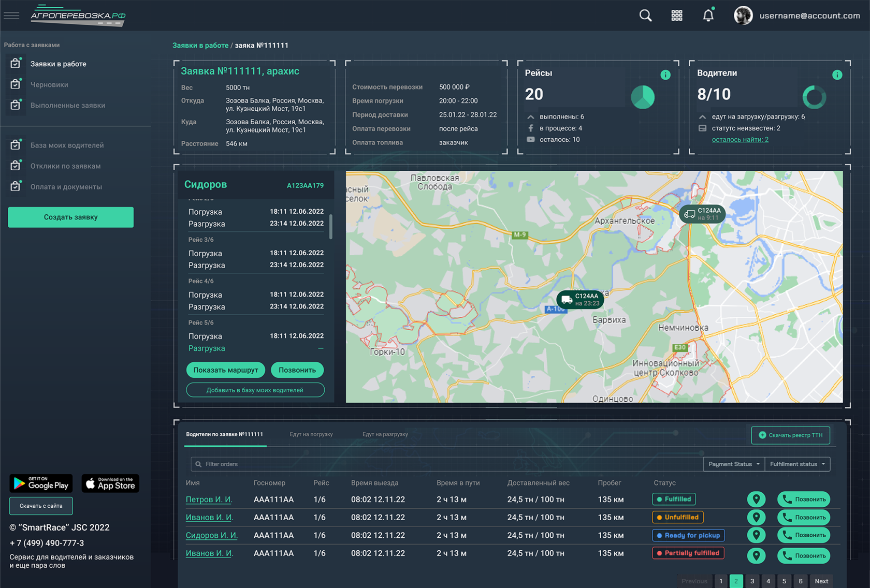The width and height of the screenshot is (870, 588).
Task: Open the apps grid menu
Action: (677, 16)
